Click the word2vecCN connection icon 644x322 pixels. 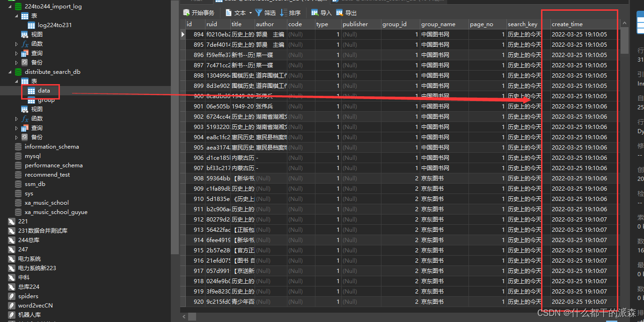coord(12,306)
